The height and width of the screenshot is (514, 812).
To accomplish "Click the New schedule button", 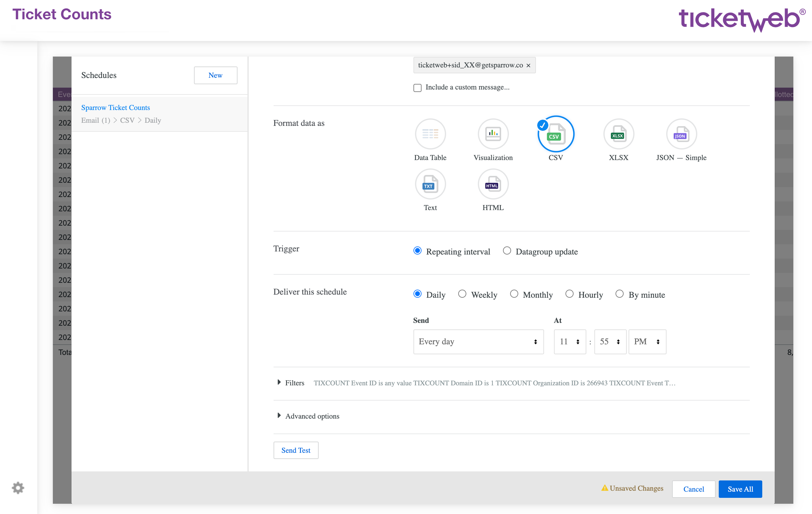I will click(x=215, y=75).
